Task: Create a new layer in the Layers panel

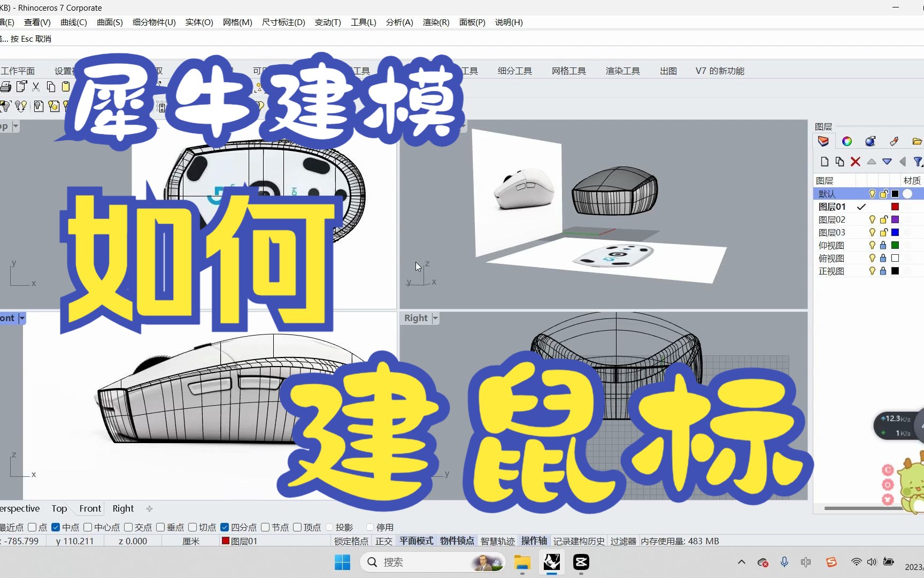Action: (824, 161)
